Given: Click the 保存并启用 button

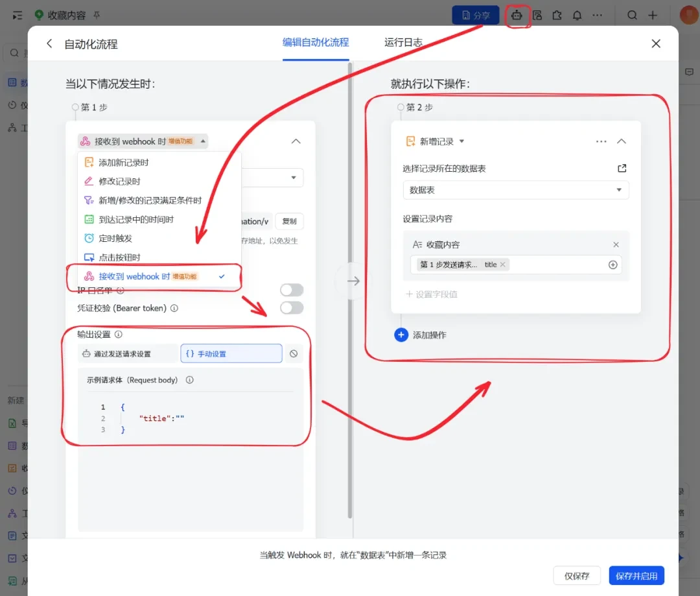Looking at the screenshot, I should (x=636, y=575).
